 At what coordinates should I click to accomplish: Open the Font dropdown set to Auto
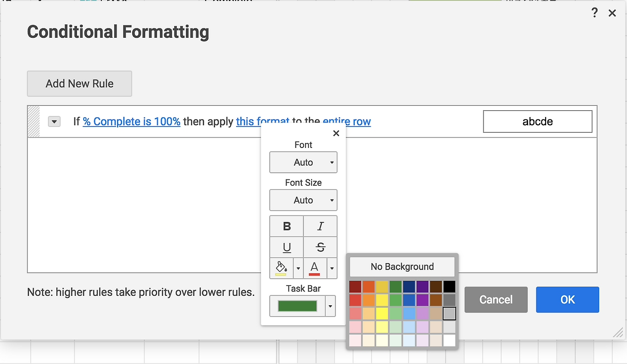point(303,162)
